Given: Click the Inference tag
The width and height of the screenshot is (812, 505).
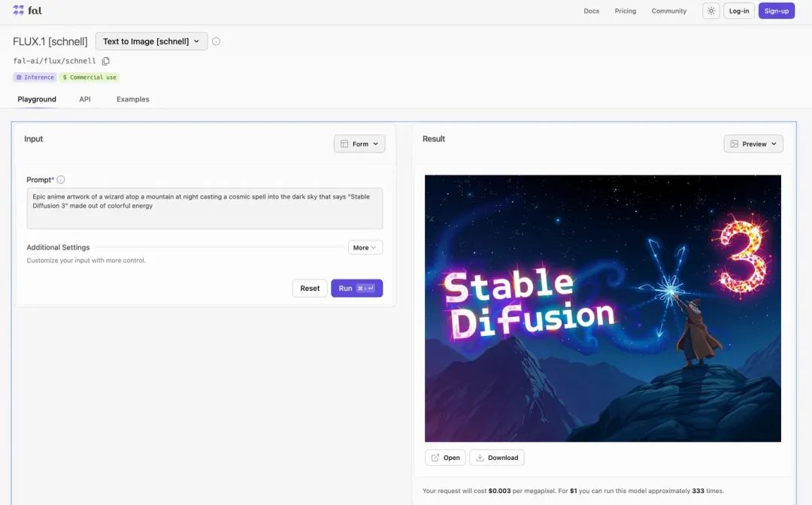Looking at the screenshot, I should tap(35, 77).
